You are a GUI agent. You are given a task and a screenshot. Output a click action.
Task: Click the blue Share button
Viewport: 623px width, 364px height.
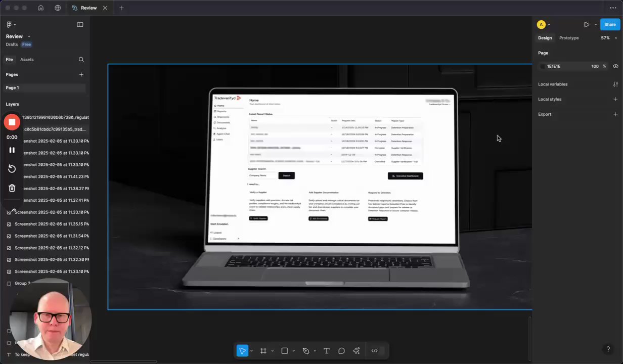coord(610,24)
